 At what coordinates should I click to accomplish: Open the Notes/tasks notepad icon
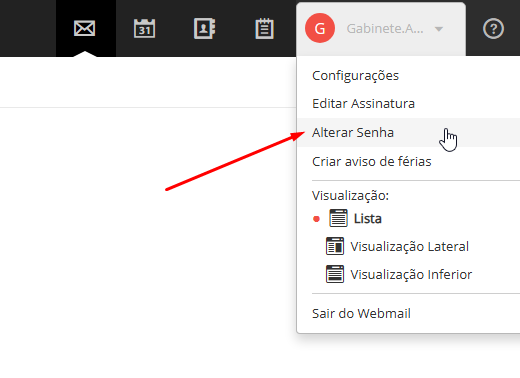tap(264, 28)
